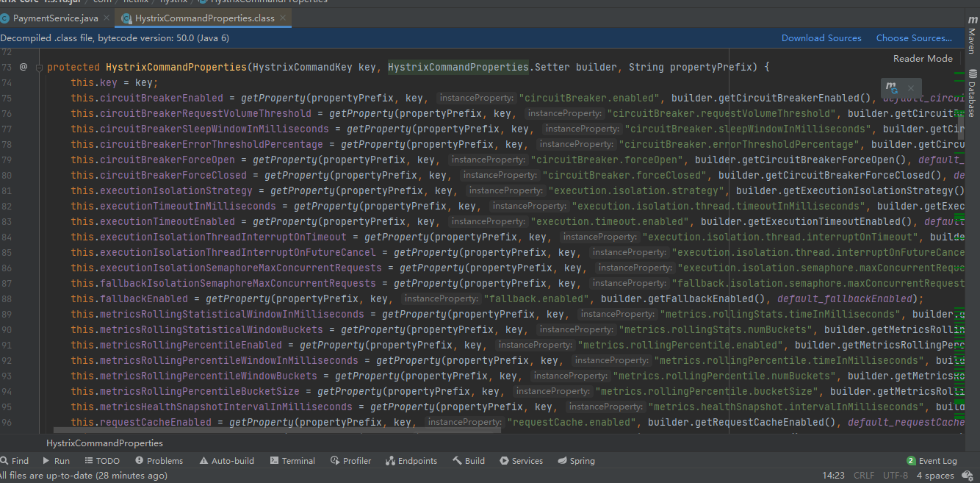
Task: Open the Event Log panel
Action: (x=932, y=461)
